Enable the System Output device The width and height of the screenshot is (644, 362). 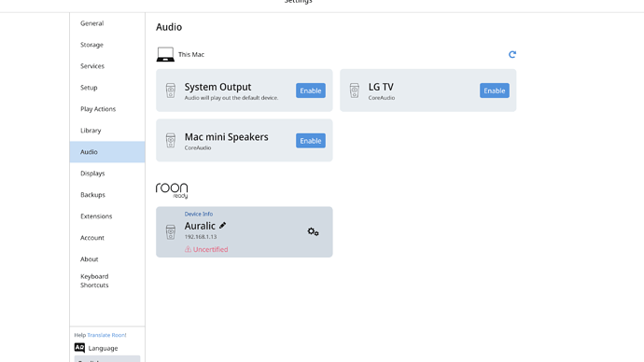[x=311, y=90]
